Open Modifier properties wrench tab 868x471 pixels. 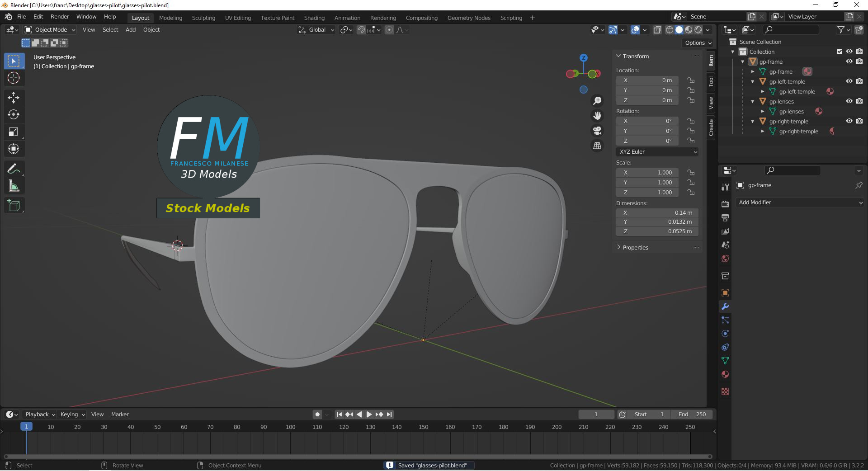click(725, 306)
